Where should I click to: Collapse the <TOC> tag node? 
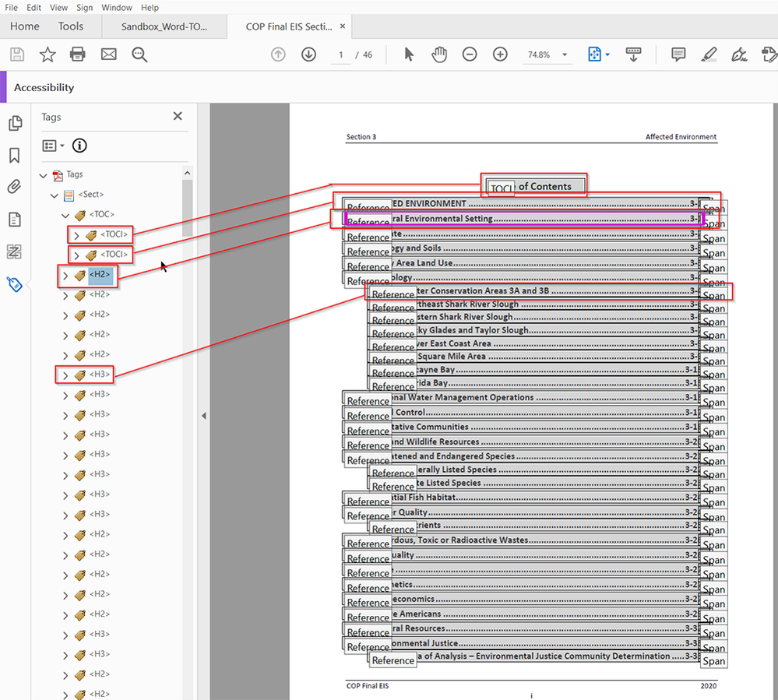point(65,215)
